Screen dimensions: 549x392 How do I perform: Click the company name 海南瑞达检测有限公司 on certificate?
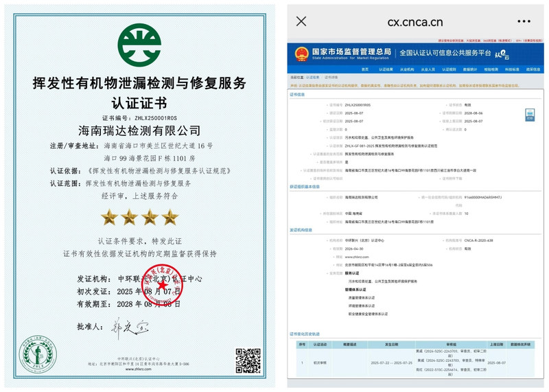139,131
